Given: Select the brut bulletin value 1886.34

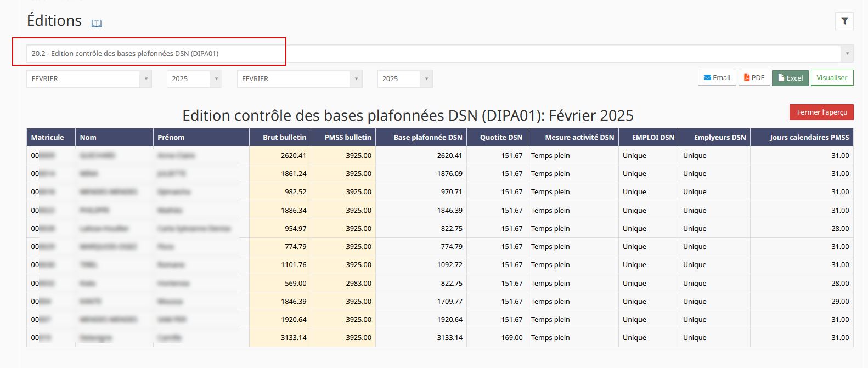Looking at the screenshot, I should point(294,211).
